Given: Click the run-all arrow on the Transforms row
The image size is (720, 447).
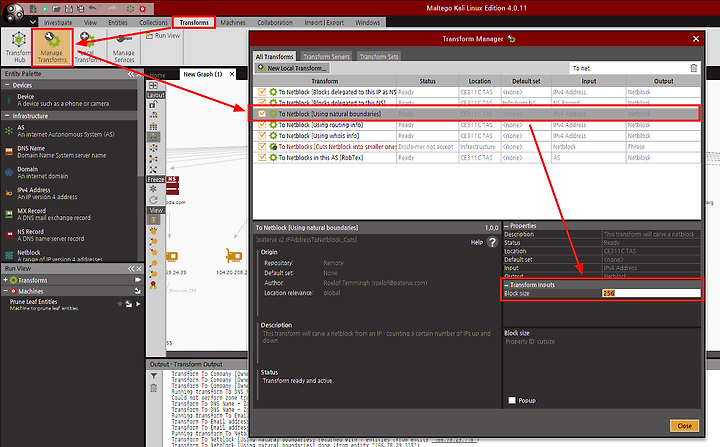Looking at the screenshot, I should click(x=137, y=280).
